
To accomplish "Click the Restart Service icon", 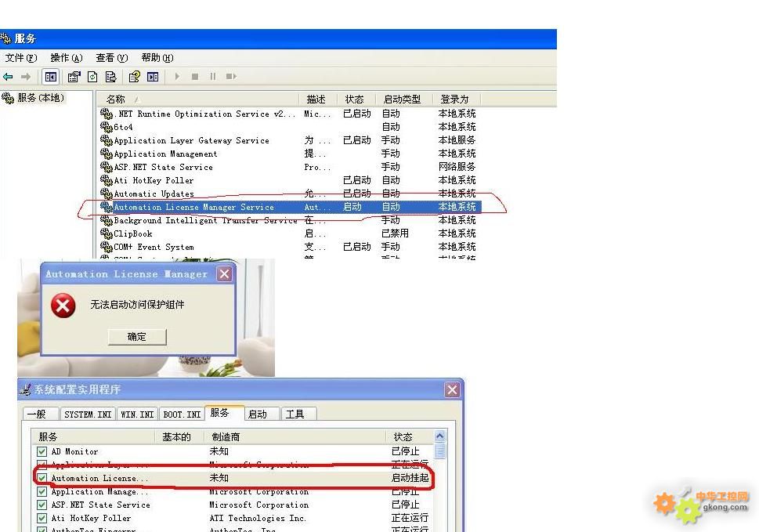I will pos(231,77).
